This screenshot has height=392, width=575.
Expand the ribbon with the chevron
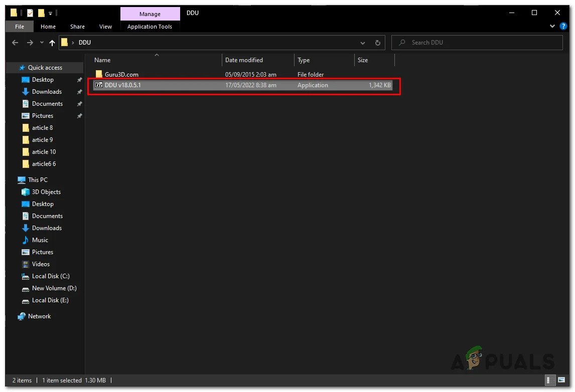(x=552, y=26)
